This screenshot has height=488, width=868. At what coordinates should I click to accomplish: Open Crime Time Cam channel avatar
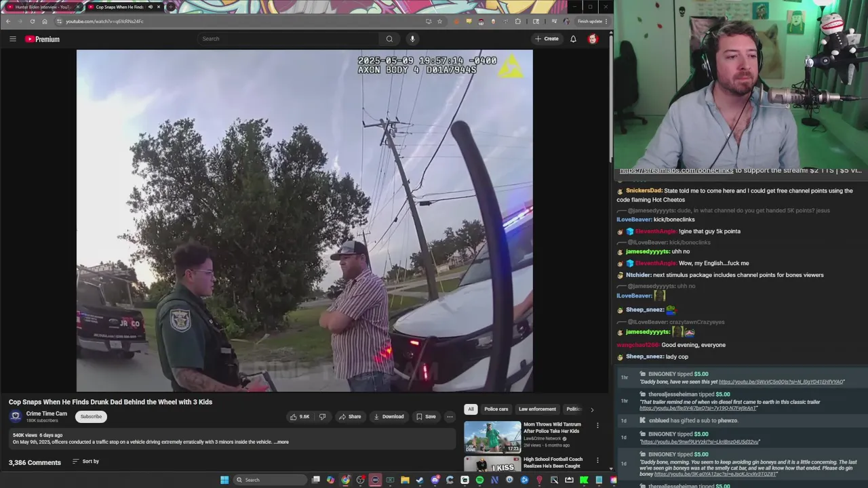(16, 416)
